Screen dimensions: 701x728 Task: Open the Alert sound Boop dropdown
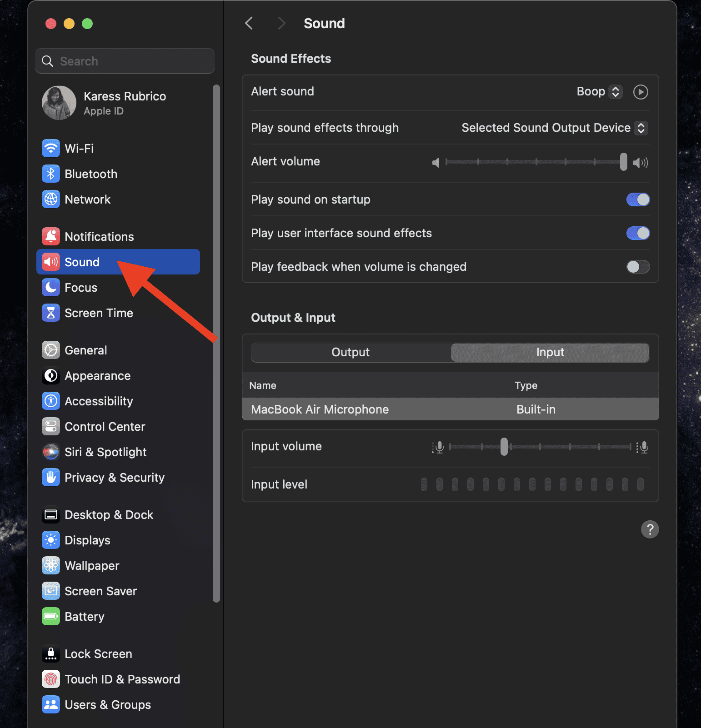[x=599, y=92]
